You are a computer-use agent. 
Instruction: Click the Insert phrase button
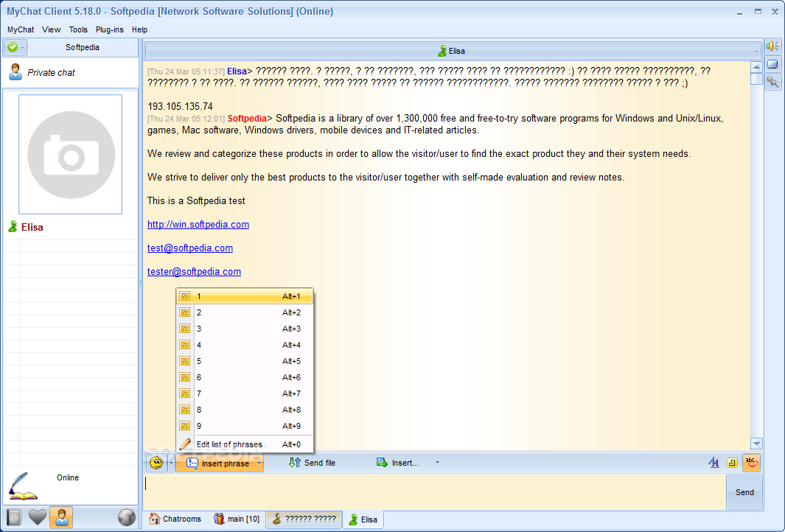(x=219, y=463)
